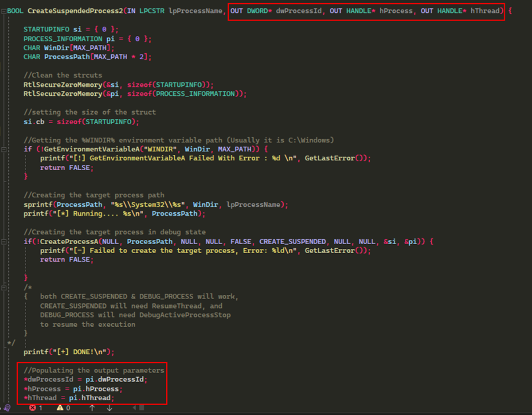Click the warning count badge showing 0

[68, 408]
